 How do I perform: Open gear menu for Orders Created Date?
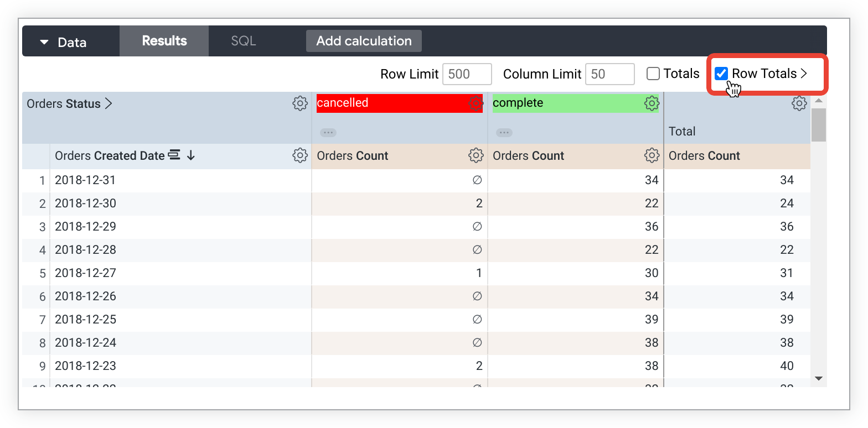(300, 156)
